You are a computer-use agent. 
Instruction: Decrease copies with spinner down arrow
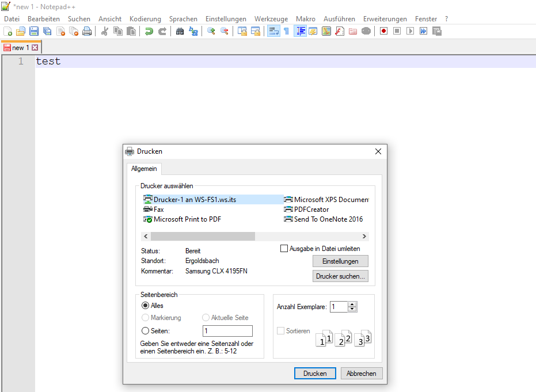point(352,309)
